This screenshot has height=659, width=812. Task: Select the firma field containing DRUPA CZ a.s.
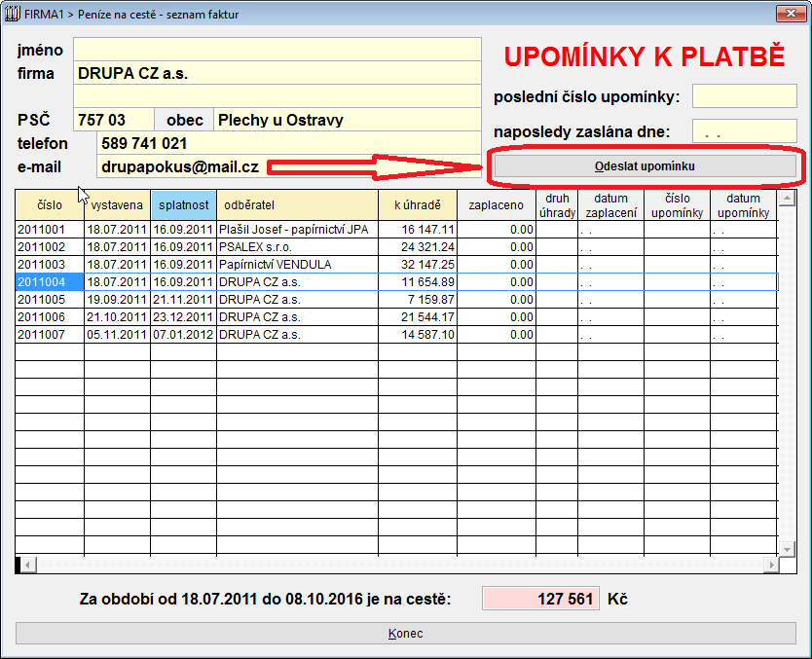(x=277, y=73)
